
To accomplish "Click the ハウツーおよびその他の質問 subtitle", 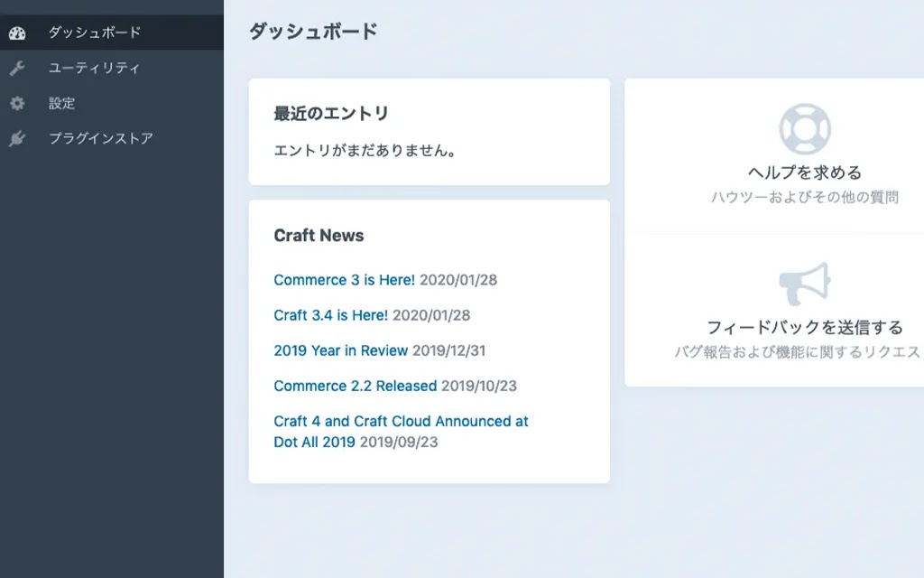I will [x=805, y=197].
